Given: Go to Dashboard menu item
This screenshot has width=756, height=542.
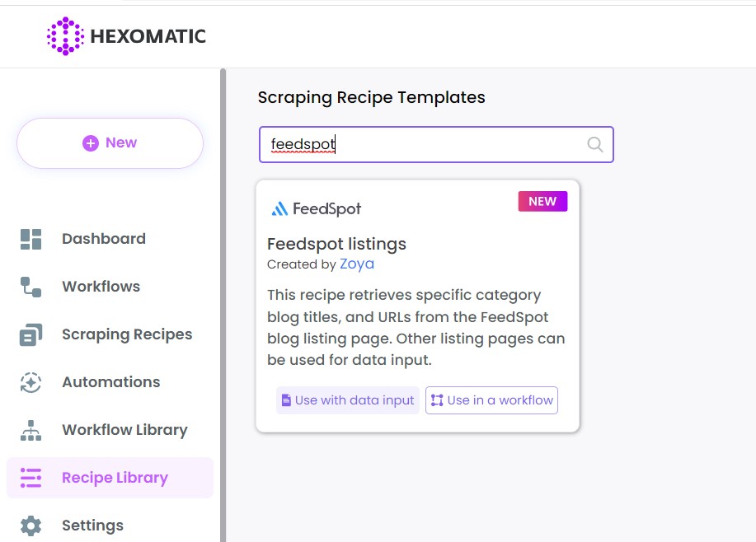Looking at the screenshot, I should point(104,239).
